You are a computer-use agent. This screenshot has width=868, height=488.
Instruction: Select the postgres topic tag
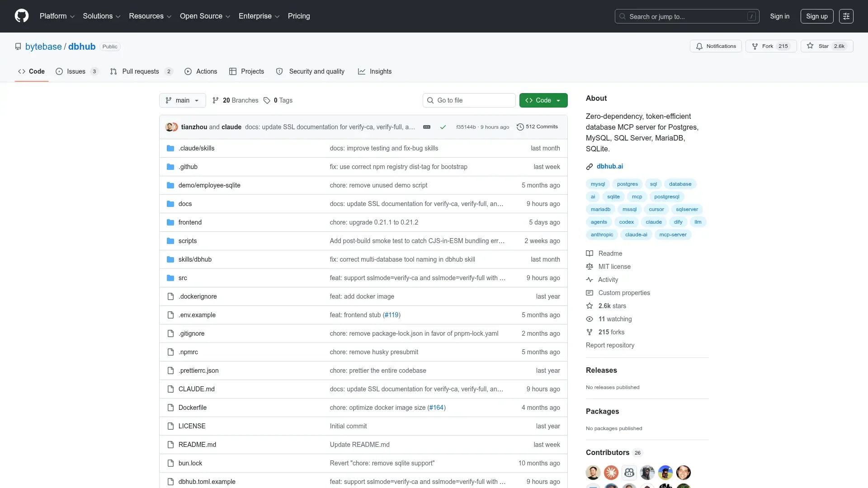point(627,184)
